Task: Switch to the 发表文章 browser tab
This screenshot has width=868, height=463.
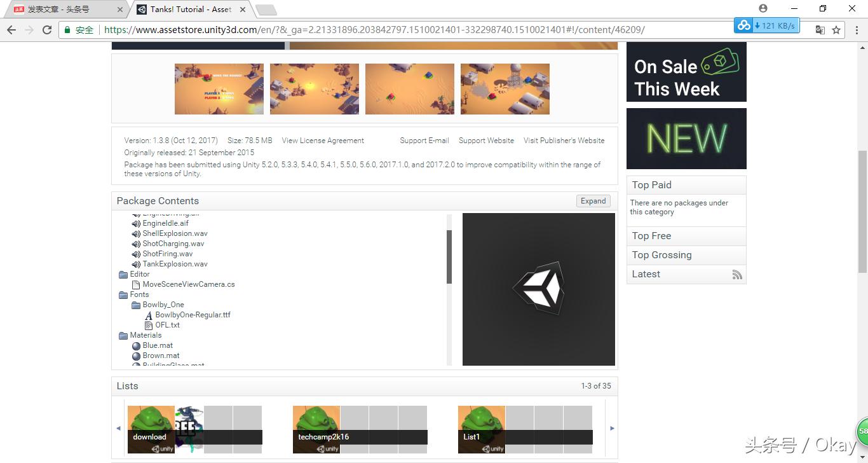Action: click(x=57, y=10)
